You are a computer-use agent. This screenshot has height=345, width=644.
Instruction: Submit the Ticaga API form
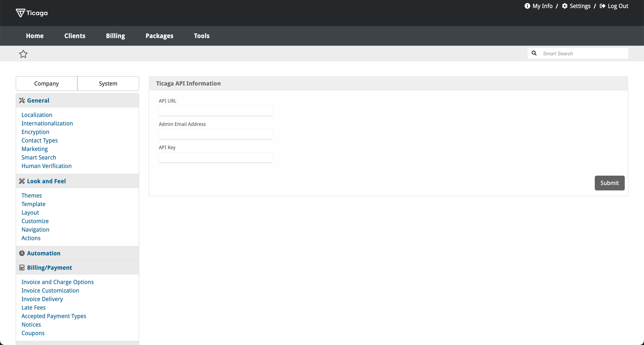609,183
